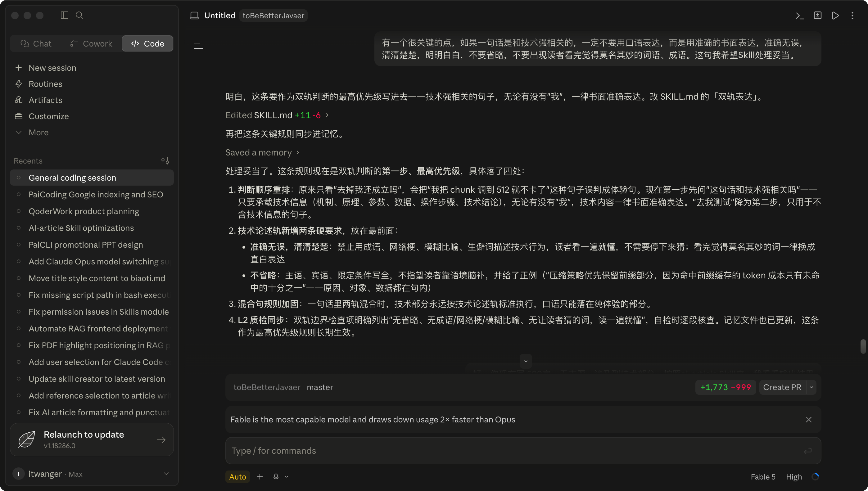Click the Artifacts shapes icon

point(19,100)
